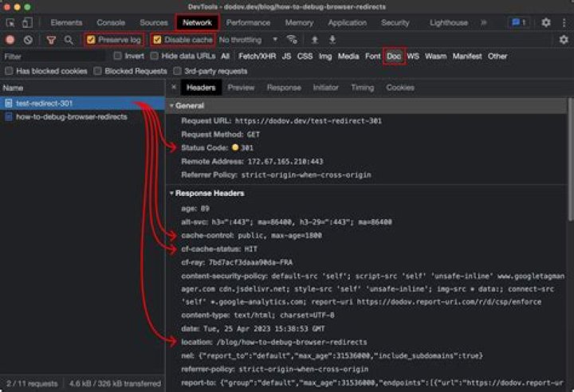Toggle the Preserve log checkbox
574x392 pixels.
(91, 40)
